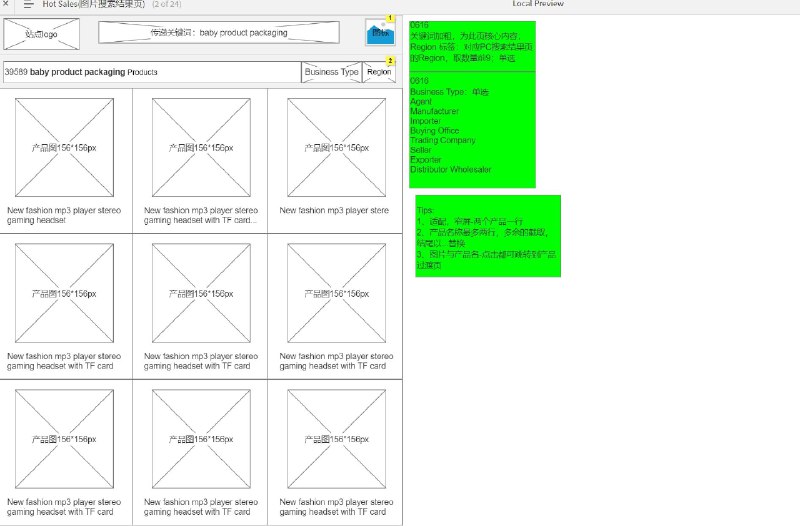Open yellow annotation note marker 1

tap(390, 18)
